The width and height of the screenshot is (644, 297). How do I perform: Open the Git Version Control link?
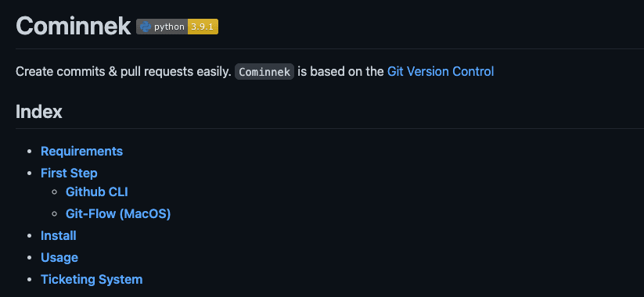click(441, 72)
